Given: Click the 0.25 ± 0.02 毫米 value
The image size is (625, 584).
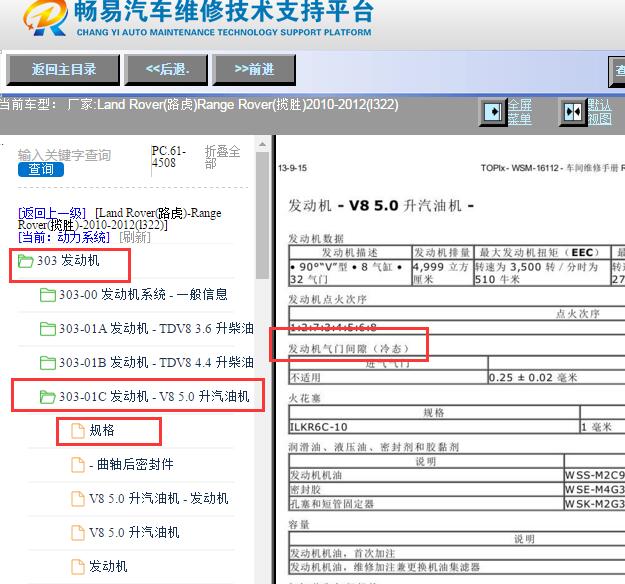Looking at the screenshot, I should tap(533, 378).
